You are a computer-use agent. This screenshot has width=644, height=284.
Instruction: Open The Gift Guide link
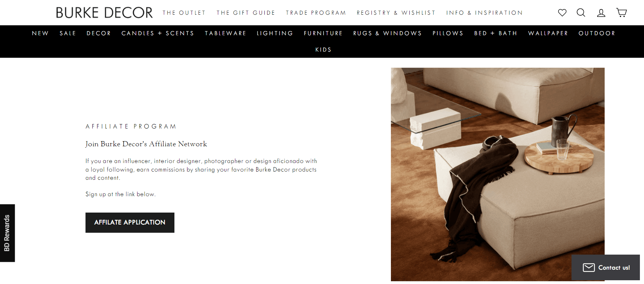[x=246, y=13]
